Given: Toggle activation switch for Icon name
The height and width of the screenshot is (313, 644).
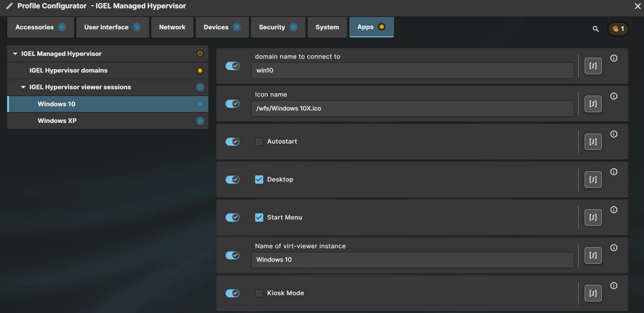Looking at the screenshot, I should pos(233,104).
